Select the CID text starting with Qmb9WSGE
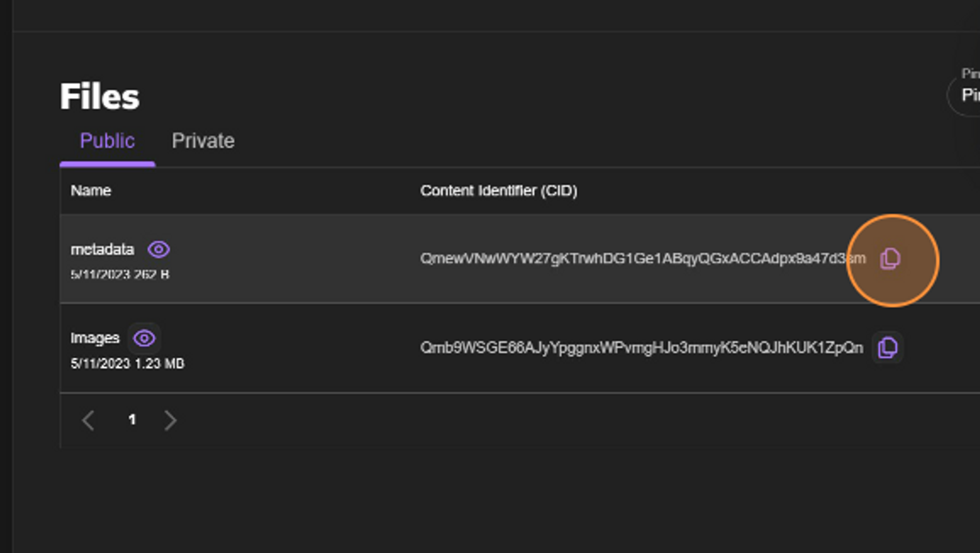Viewport: 980px width, 553px height. point(641,348)
